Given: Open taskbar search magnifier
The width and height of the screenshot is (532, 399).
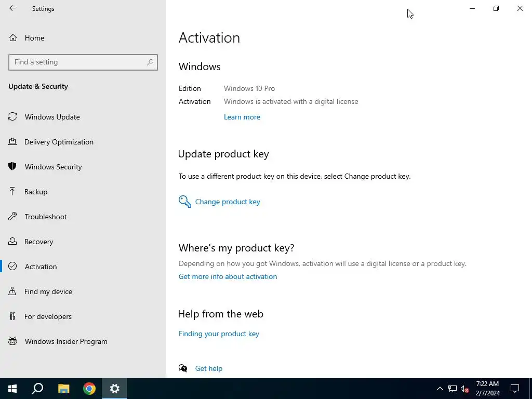Looking at the screenshot, I should point(37,389).
